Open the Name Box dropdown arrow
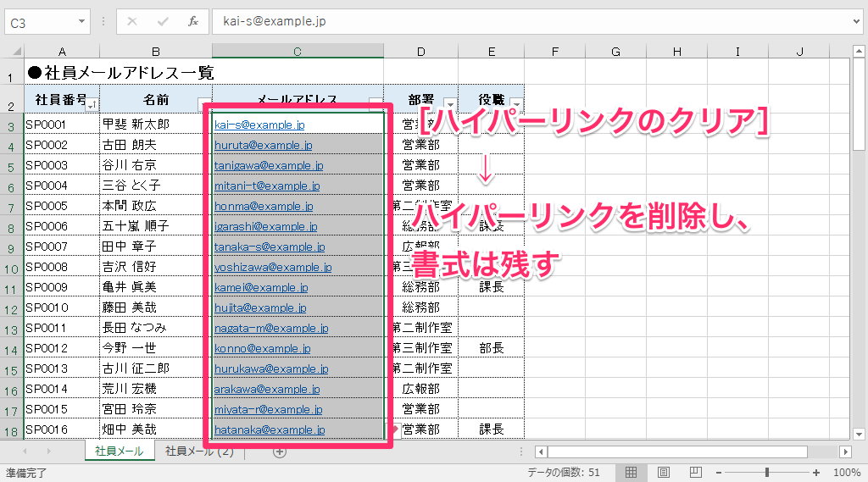The height and width of the screenshot is (482, 868). [81, 22]
